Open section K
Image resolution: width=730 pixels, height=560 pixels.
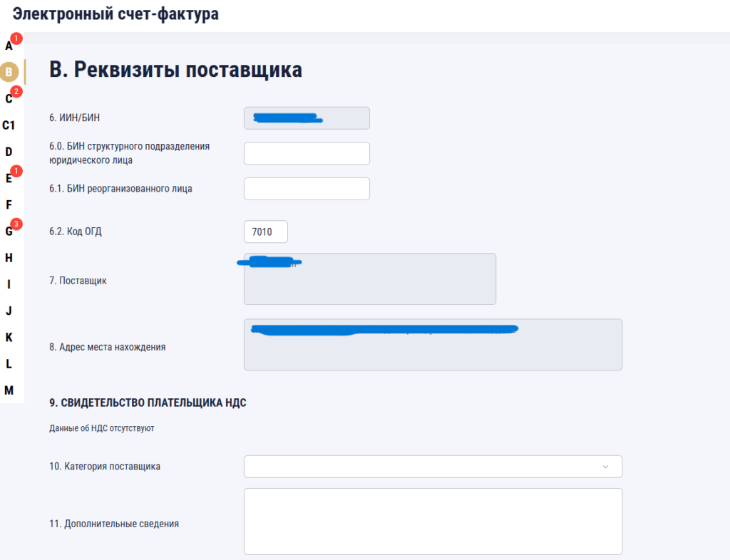point(9,337)
